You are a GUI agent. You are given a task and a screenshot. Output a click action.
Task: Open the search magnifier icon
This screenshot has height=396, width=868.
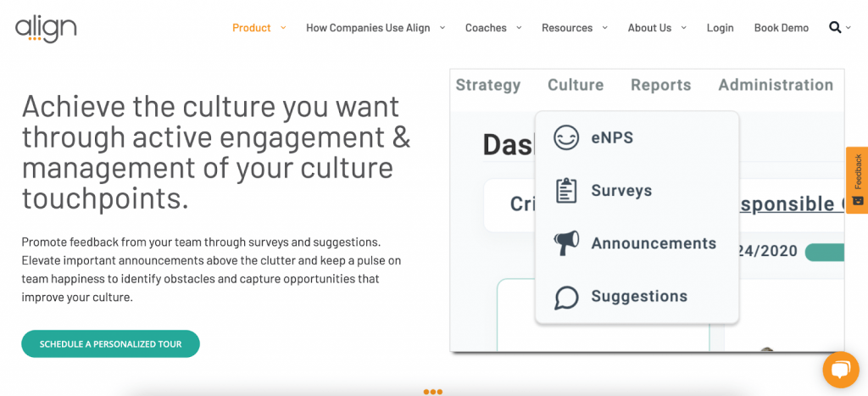click(x=835, y=27)
